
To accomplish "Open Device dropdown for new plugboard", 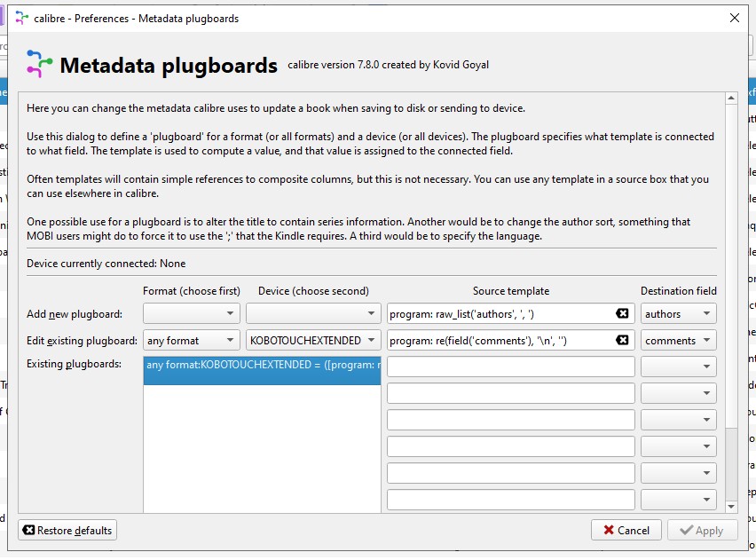I will [312, 313].
